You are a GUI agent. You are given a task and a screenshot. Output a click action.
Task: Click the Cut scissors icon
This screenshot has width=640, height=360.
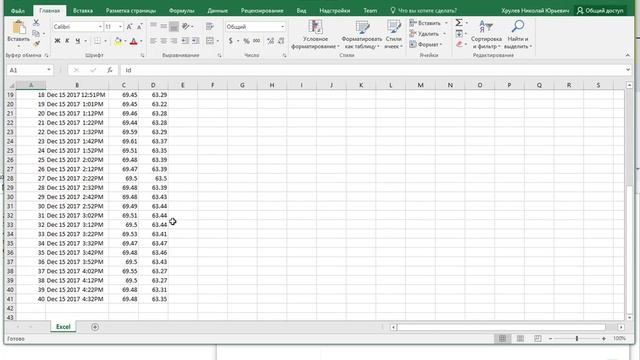pyautogui.click(x=36, y=22)
